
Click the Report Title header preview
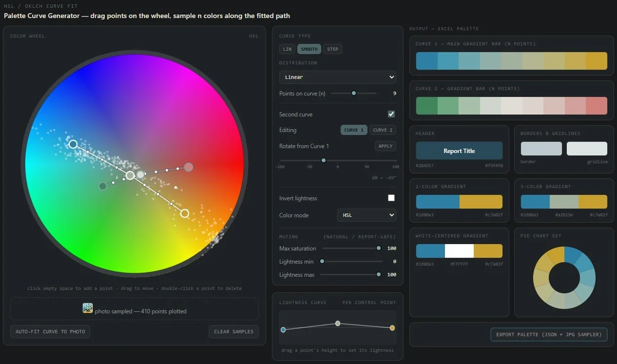click(459, 151)
